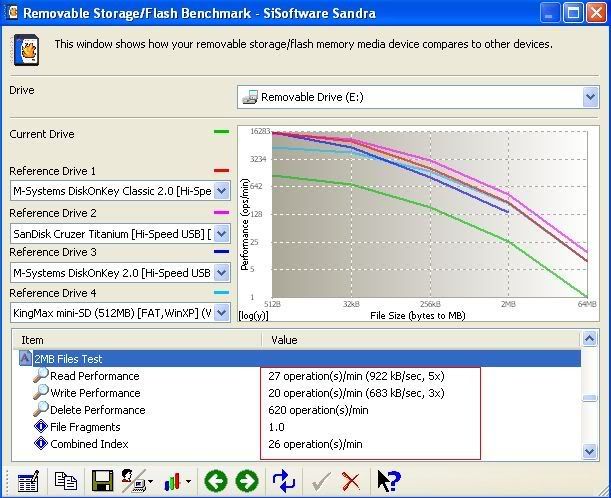Click the options table icon in bottom toolbar
The width and height of the screenshot is (611, 498).
click(28, 481)
